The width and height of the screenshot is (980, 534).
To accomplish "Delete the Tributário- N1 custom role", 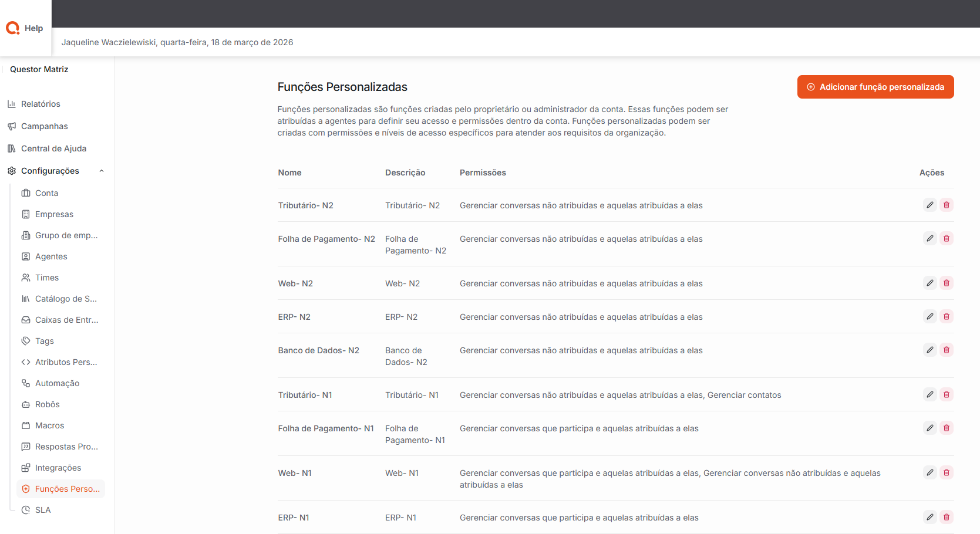I will tap(946, 394).
